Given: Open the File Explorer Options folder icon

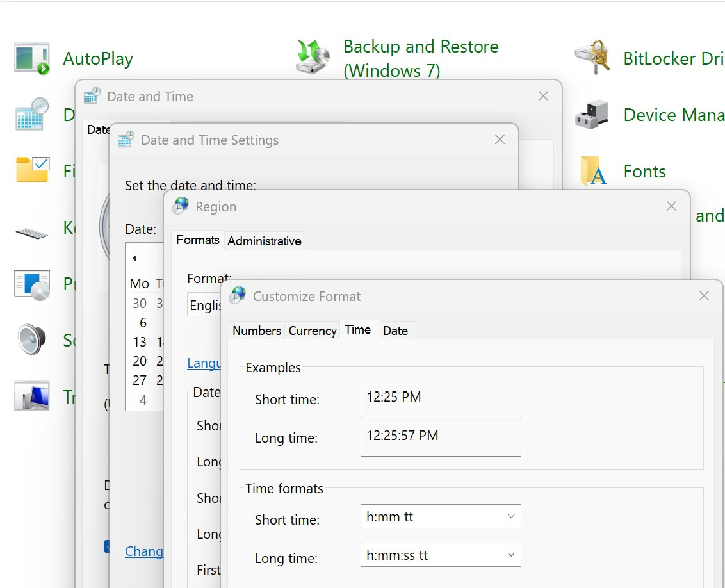Looking at the screenshot, I should (x=32, y=170).
